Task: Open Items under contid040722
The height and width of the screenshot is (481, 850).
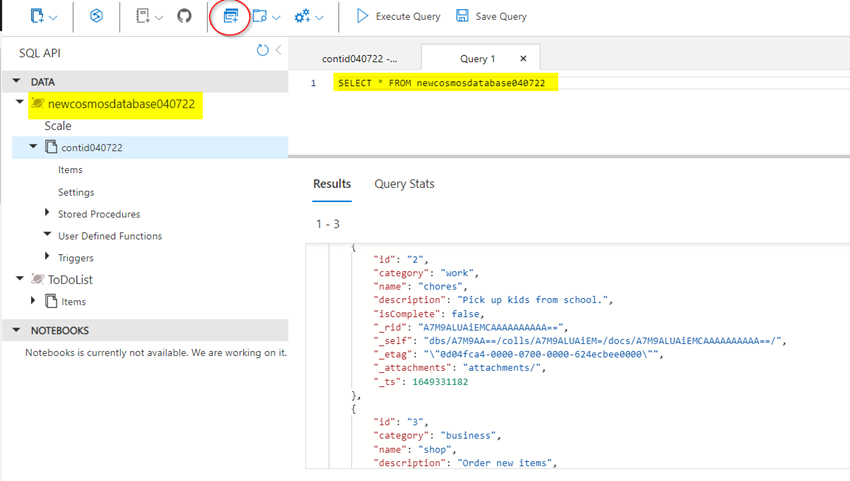Action: [70, 170]
